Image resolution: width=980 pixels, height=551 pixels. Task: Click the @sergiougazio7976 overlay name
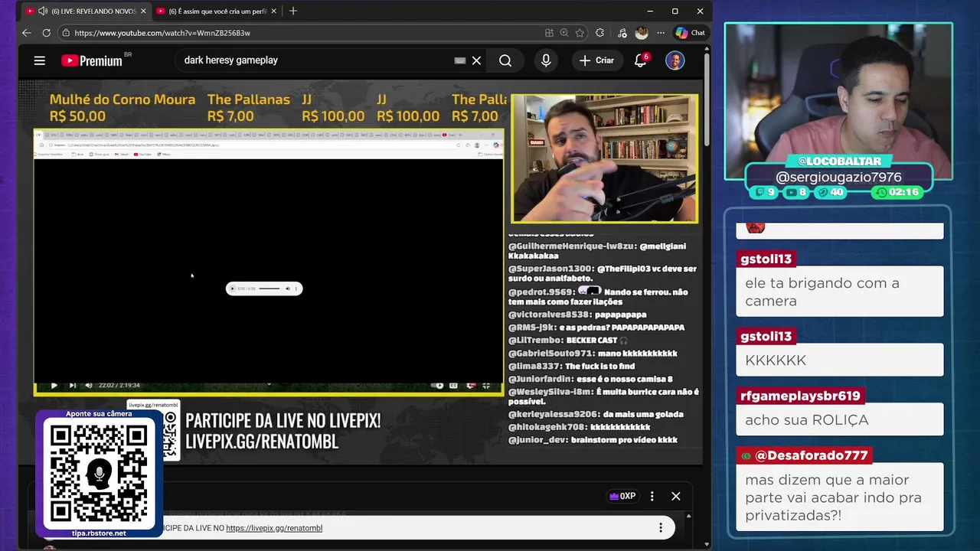coord(838,178)
